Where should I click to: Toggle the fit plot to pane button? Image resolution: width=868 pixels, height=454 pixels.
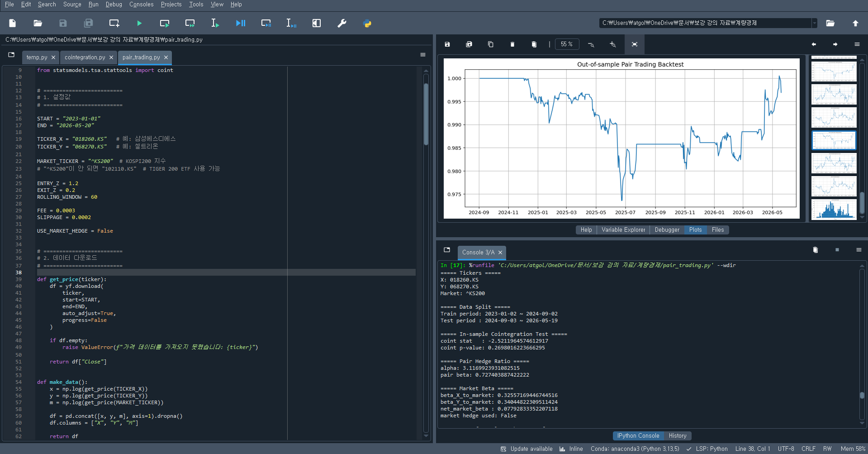click(635, 44)
